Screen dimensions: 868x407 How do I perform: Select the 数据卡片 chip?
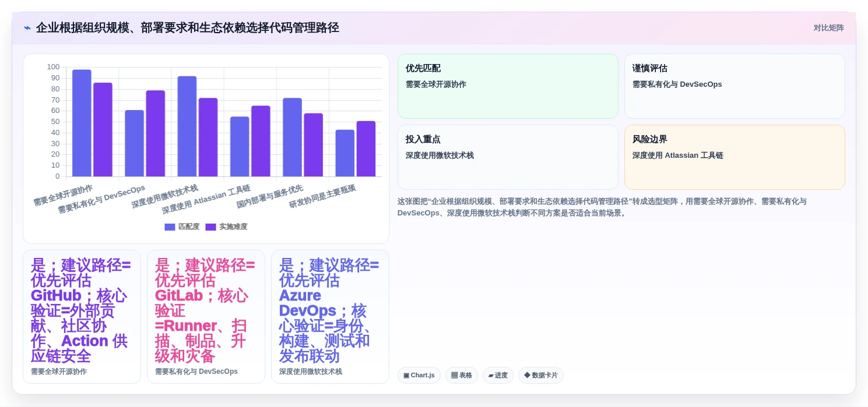pyautogui.click(x=541, y=376)
